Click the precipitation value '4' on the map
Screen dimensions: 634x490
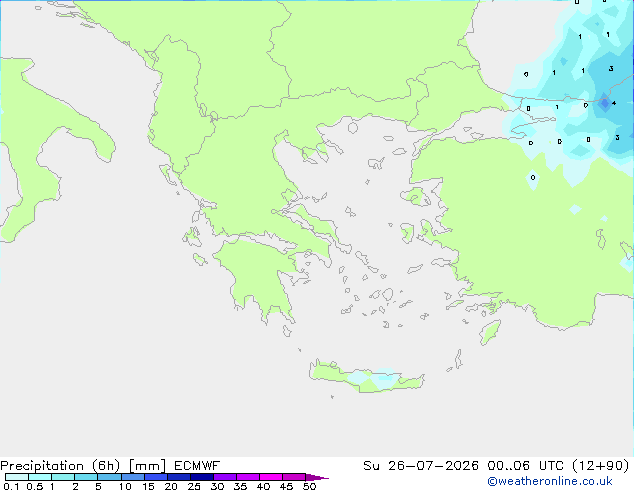(x=614, y=103)
